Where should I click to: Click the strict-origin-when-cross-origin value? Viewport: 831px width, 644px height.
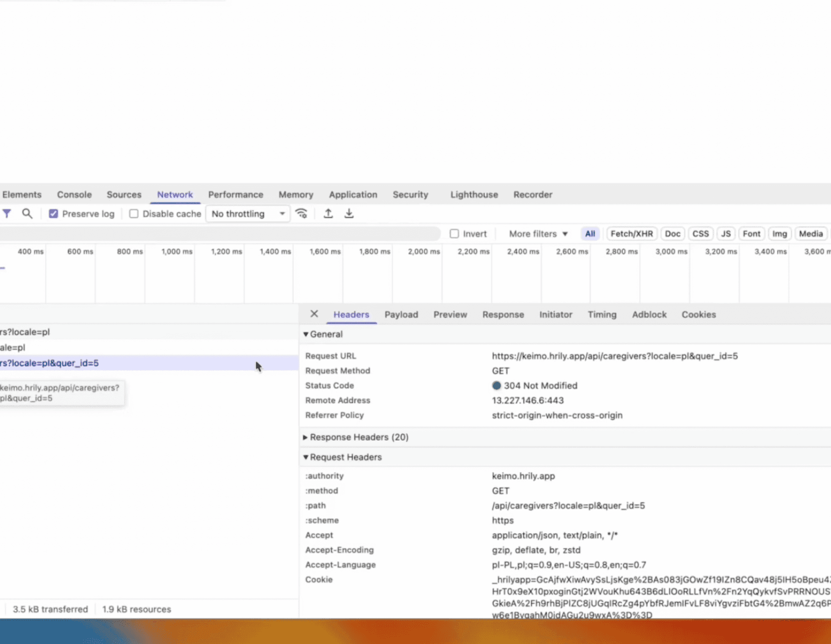tap(557, 415)
